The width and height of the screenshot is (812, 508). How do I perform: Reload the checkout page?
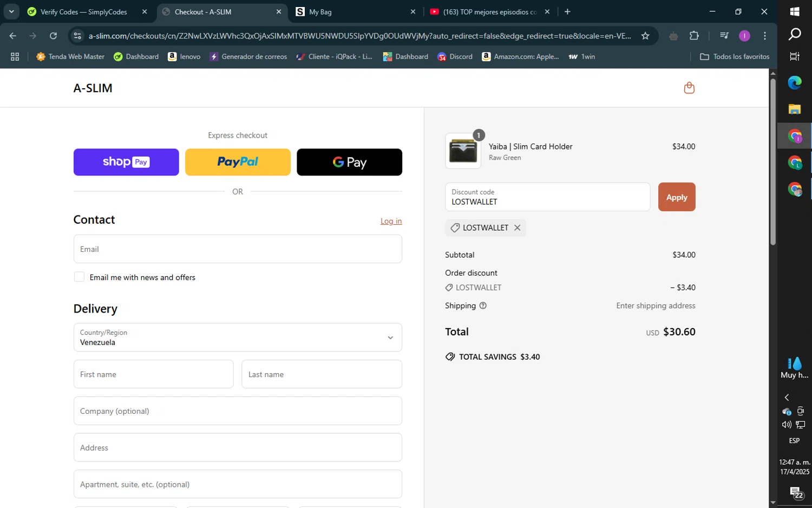pos(53,36)
